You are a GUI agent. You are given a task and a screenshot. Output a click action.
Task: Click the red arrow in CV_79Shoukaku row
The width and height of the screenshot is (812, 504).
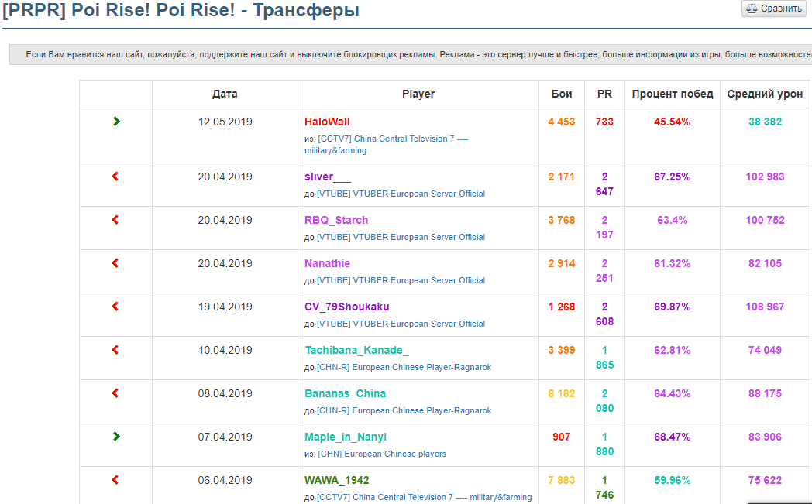[x=115, y=307]
